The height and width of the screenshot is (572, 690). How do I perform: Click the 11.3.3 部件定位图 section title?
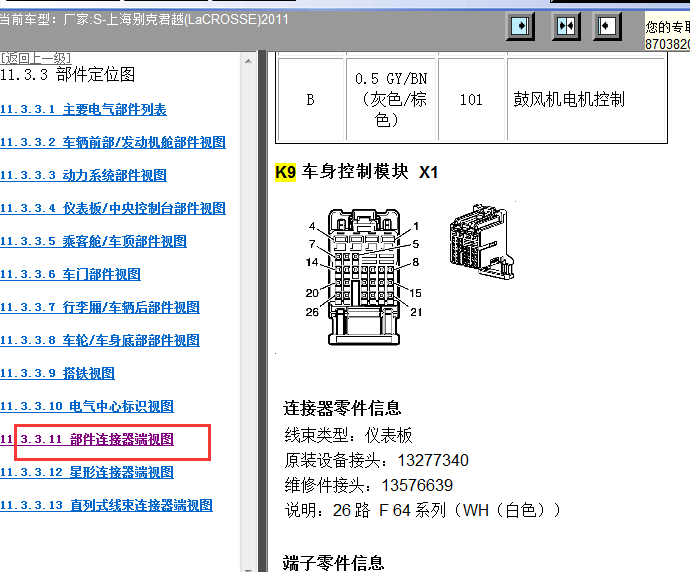click(67, 74)
